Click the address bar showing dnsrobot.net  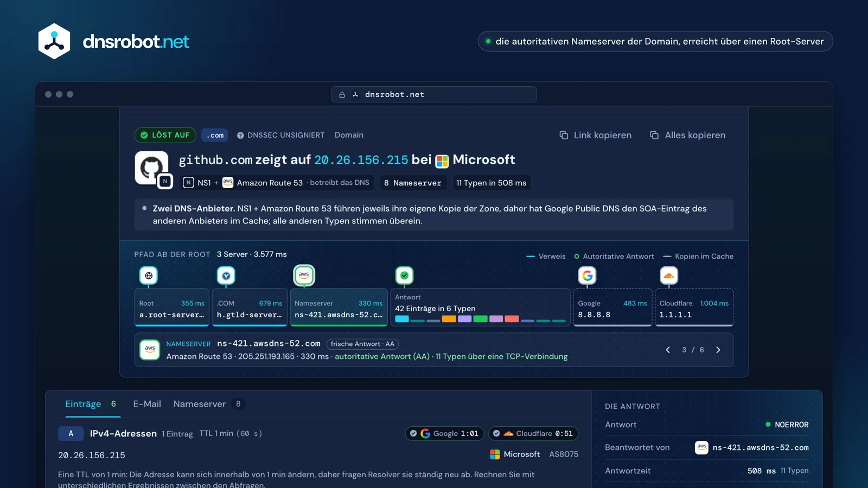click(434, 94)
